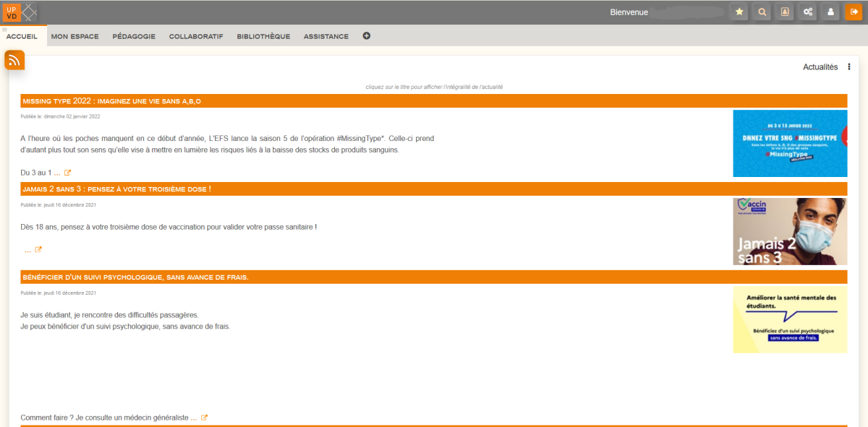Click 'A l'heure où les poches manquent' paragraph
Image resolution: width=868 pixels, height=427 pixels.
click(x=227, y=144)
